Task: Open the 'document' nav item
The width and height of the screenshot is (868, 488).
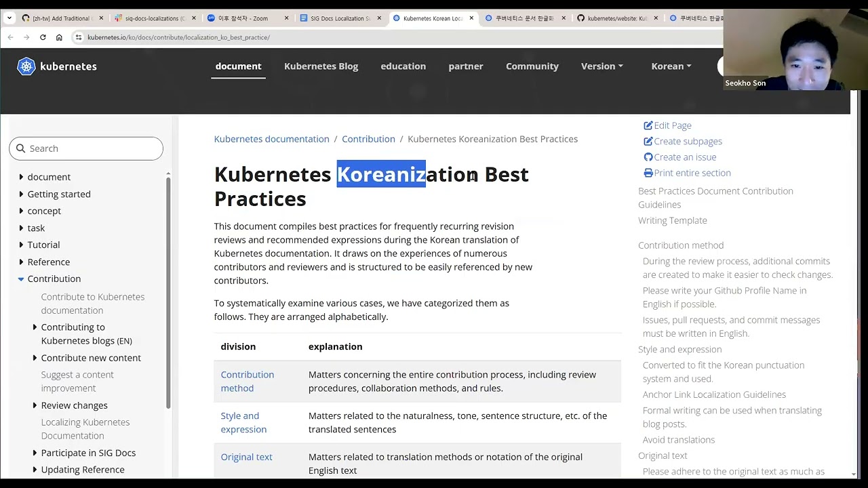Action: pyautogui.click(x=238, y=66)
